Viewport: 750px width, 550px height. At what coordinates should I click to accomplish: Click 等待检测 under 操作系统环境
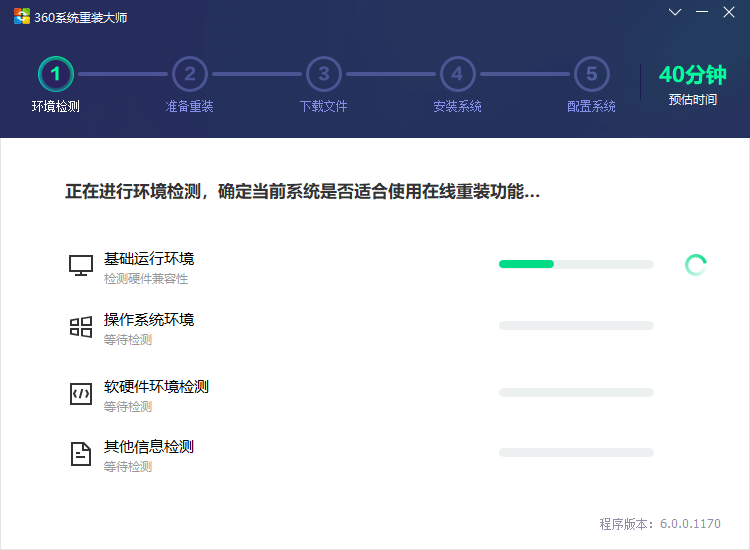click(x=128, y=340)
